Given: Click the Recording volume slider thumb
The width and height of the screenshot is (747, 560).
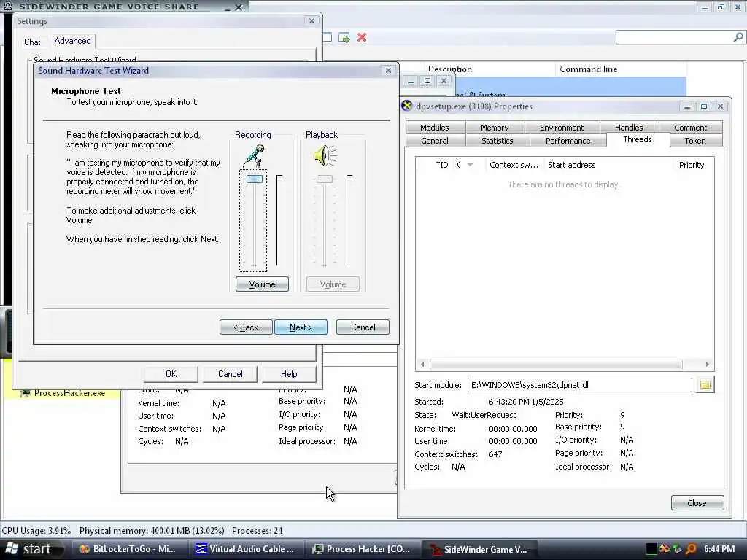Looking at the screenshot, I should click(254, 179).
